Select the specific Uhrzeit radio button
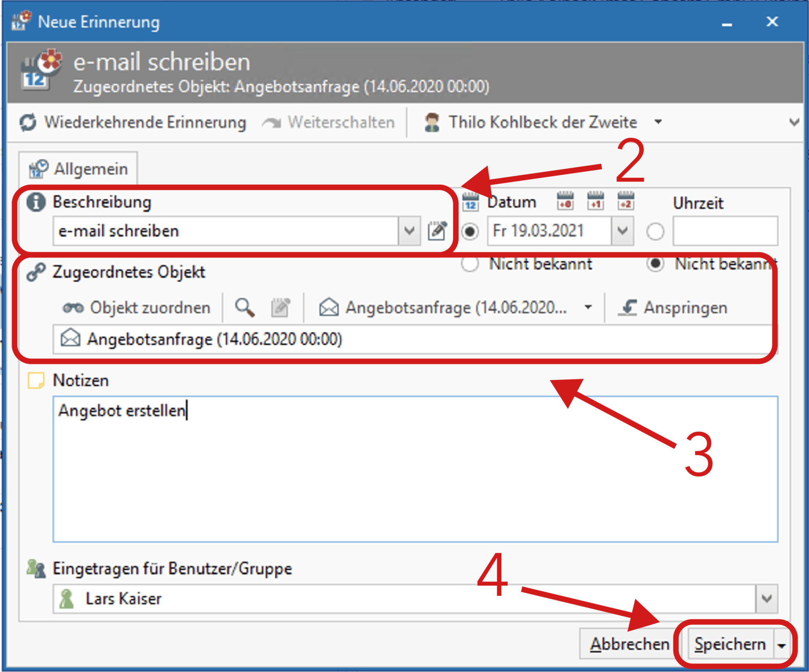Viewport: 809px width, 672px height. pos(655,231)
